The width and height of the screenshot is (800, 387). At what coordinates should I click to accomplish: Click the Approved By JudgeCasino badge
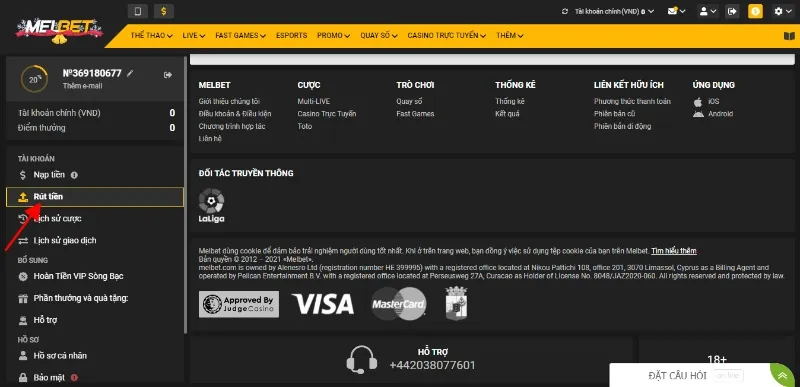point(239,304)
